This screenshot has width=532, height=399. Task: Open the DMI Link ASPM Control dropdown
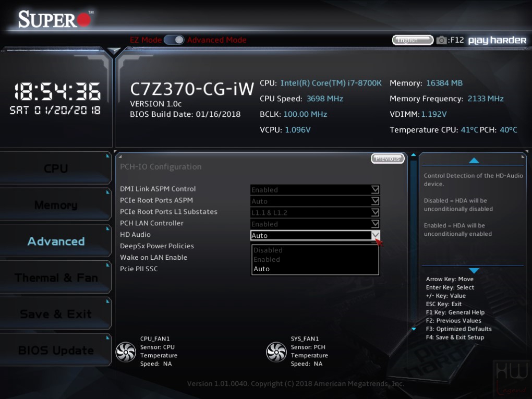315,190
